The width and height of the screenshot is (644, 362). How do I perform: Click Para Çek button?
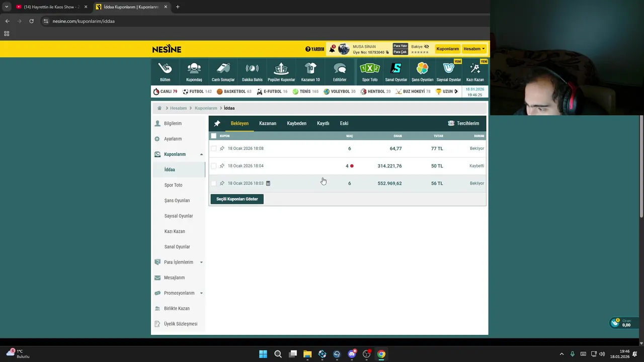click(400, 52)
